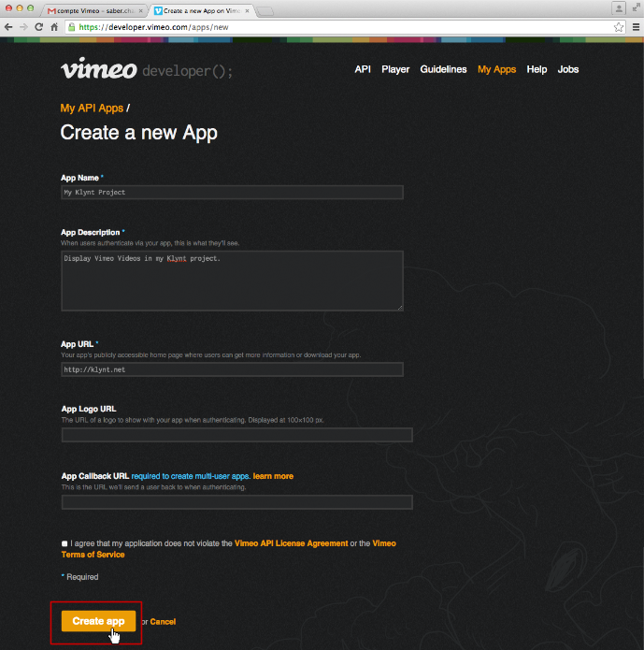
Task: Click the Cancel link
Action: [163, 621]
